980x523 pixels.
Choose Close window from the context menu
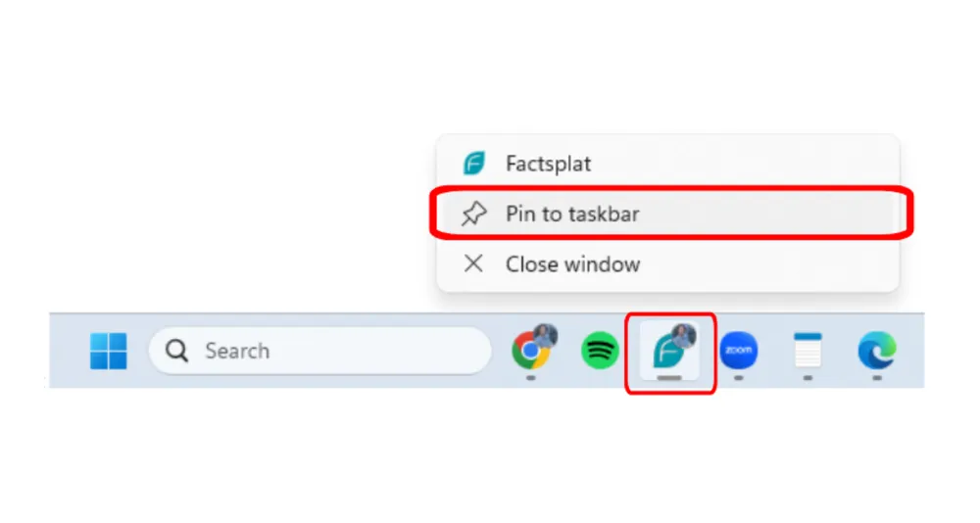(667, 263)
